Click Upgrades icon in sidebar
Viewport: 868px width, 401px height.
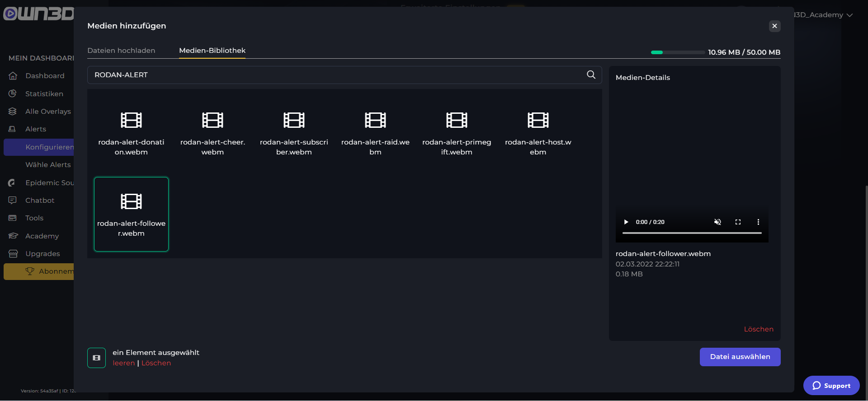pos(13,254)
